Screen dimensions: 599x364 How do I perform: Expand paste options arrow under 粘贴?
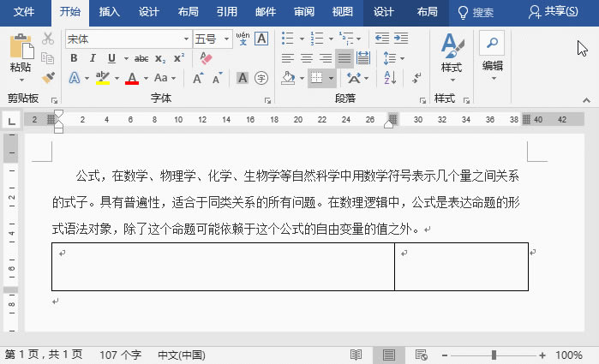tap(21, 80)
